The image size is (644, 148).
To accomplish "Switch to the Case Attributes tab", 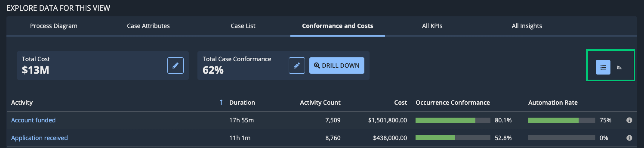I will [148, 26].
